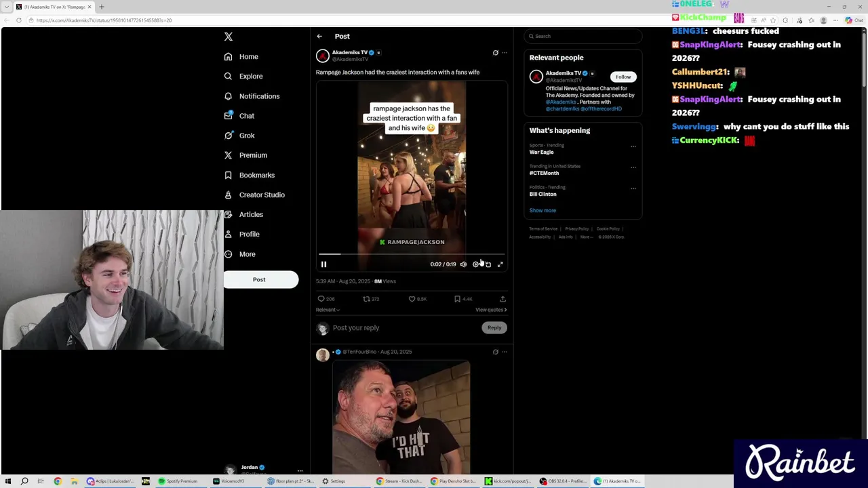Open Grok in the sidebar
The image size is (868, 488).
tap(239, 136)
